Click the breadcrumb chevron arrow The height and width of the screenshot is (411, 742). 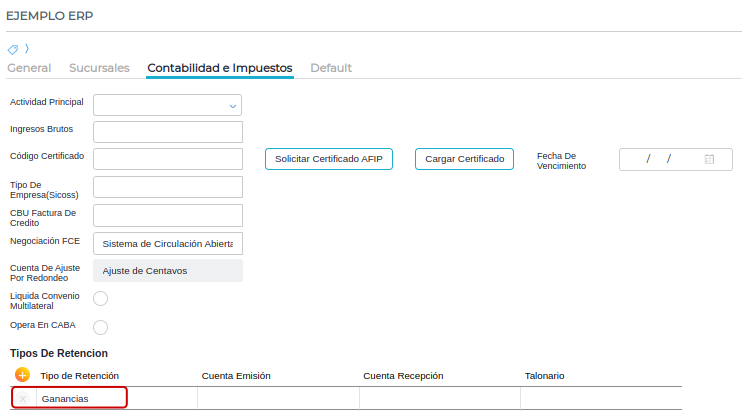pos(27,48)
